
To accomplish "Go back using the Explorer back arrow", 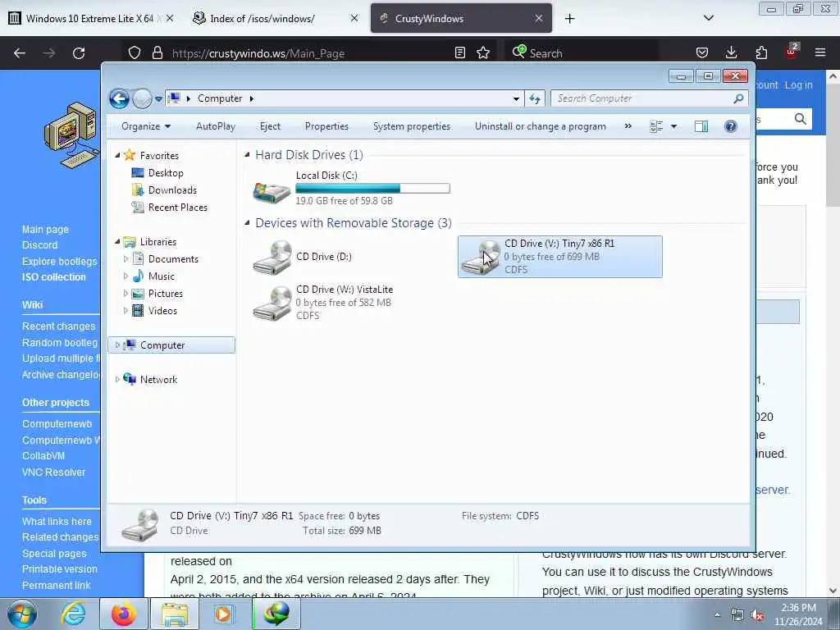I will (120, 98).
